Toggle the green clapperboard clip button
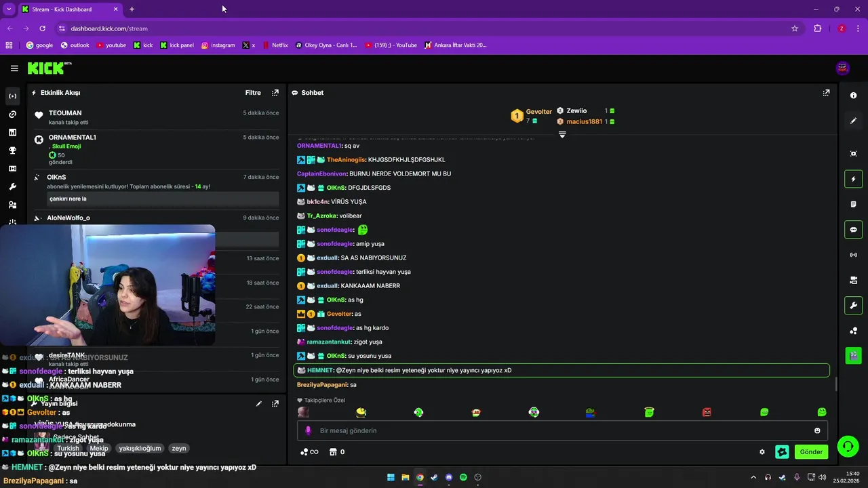This screenshot has width=868, height=488. click(853, 354)
